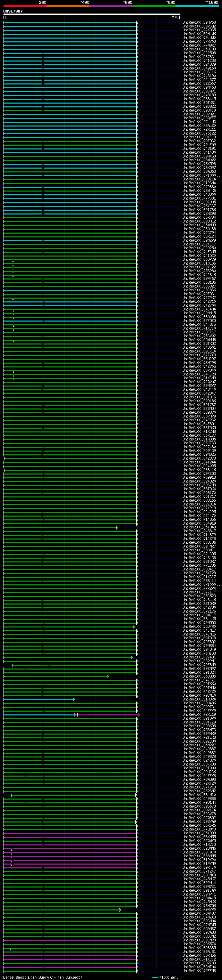The height and width of the screenshot is (980, 222).
Task: Select hit label UniRef100_Q41238
Action: coord(199,60)
